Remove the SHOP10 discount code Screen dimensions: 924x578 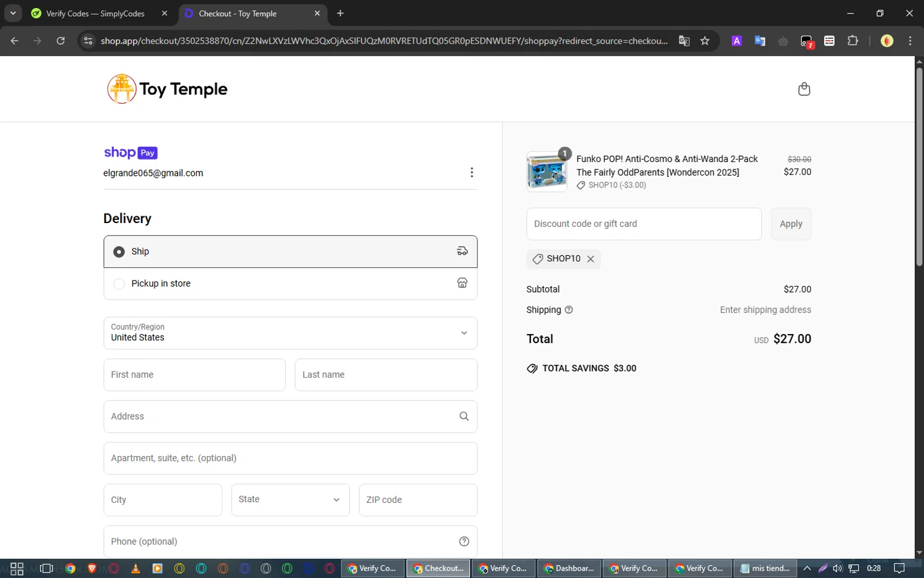tap(591, 259)
